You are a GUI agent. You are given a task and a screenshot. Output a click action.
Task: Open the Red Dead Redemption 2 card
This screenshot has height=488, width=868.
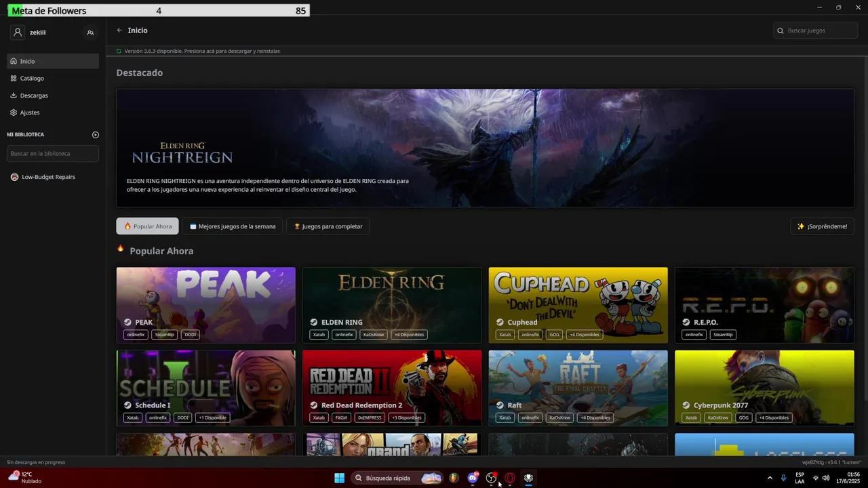392,388
